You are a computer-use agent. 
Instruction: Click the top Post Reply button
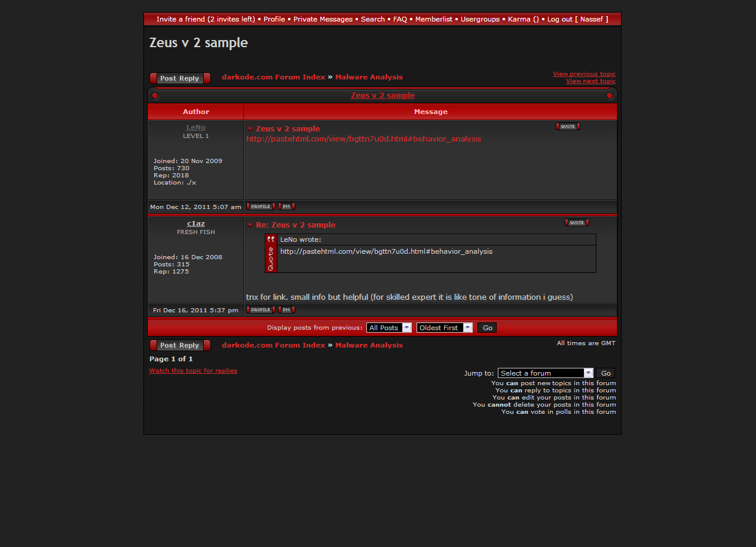point(180,78)
